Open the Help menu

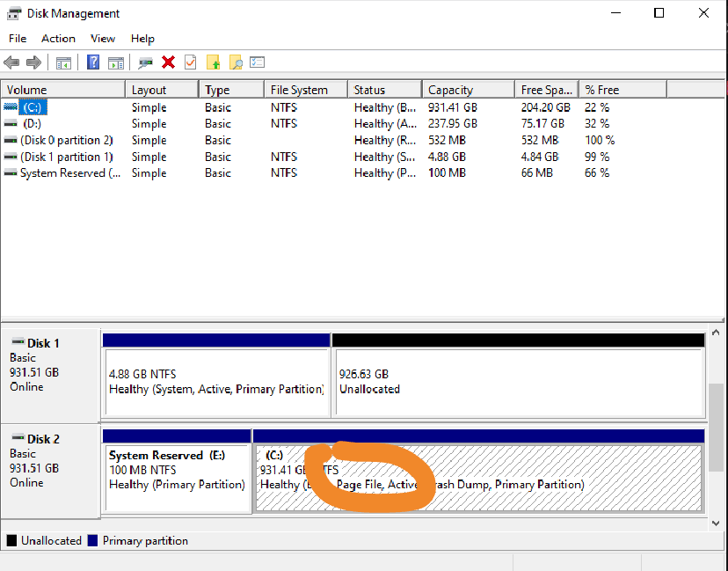[x=142, y=39]
